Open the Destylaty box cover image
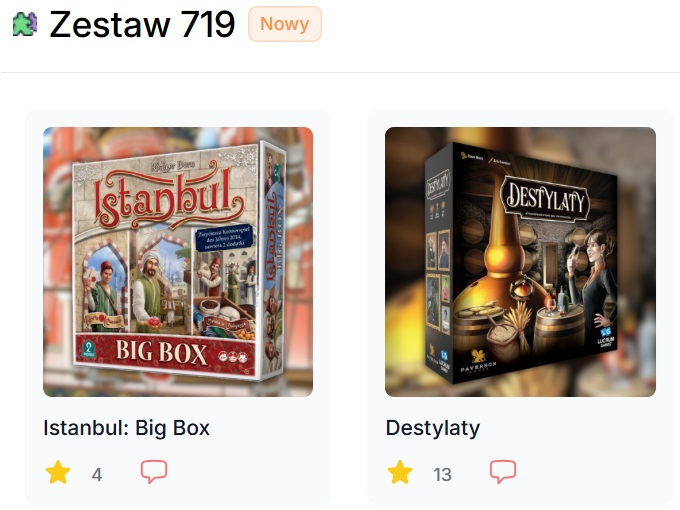This screenshot has height=510, width=680. (x=520, y=262)
